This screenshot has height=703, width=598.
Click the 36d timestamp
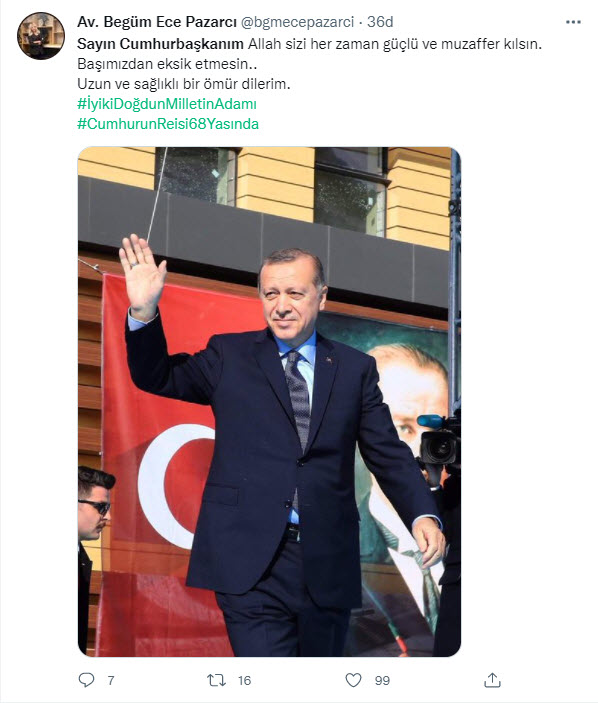click(380, 22)
